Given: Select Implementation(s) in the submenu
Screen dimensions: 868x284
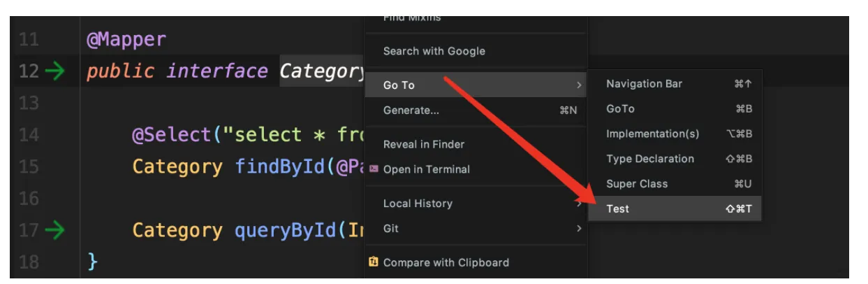Looking at the screenshot, I should tap(652, 134).
